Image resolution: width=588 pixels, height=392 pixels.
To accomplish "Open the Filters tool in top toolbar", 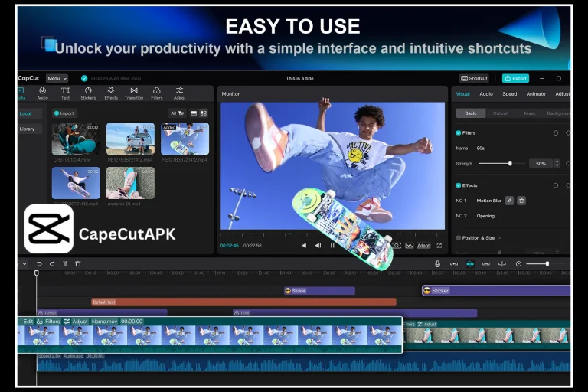I will 157,93.
